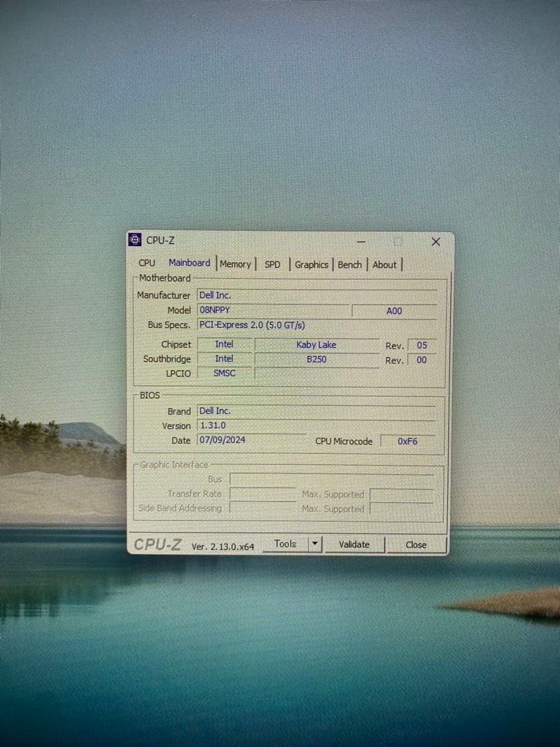Screen dimensions: 560x747
Task: Click the Close button in CPU-Z
Action: pos(416,545)
